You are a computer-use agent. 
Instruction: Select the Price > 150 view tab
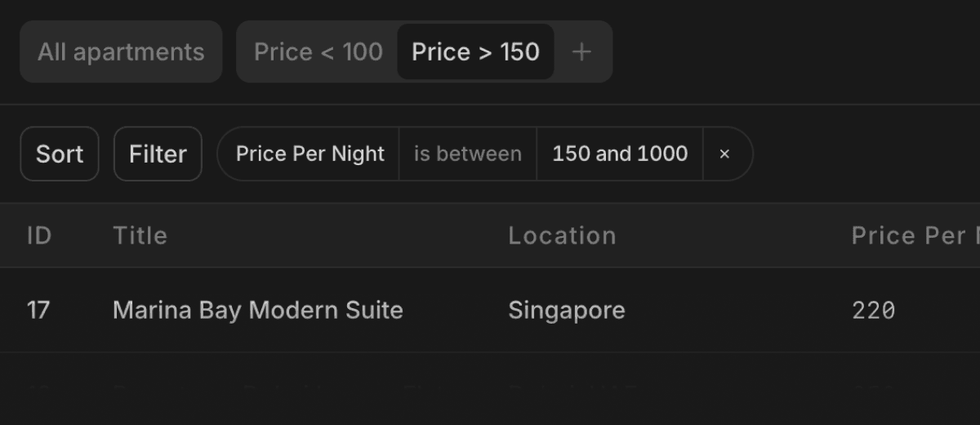475,52
